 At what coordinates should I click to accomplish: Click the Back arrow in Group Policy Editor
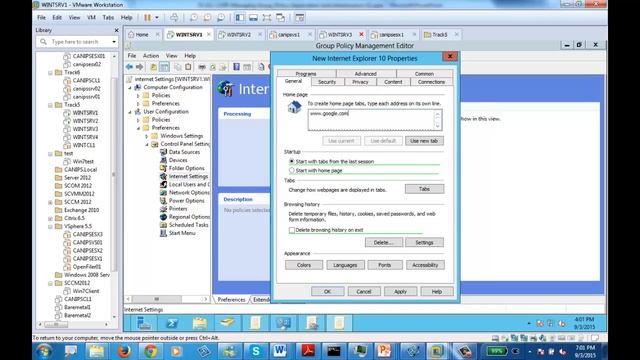tap(129, 67)
